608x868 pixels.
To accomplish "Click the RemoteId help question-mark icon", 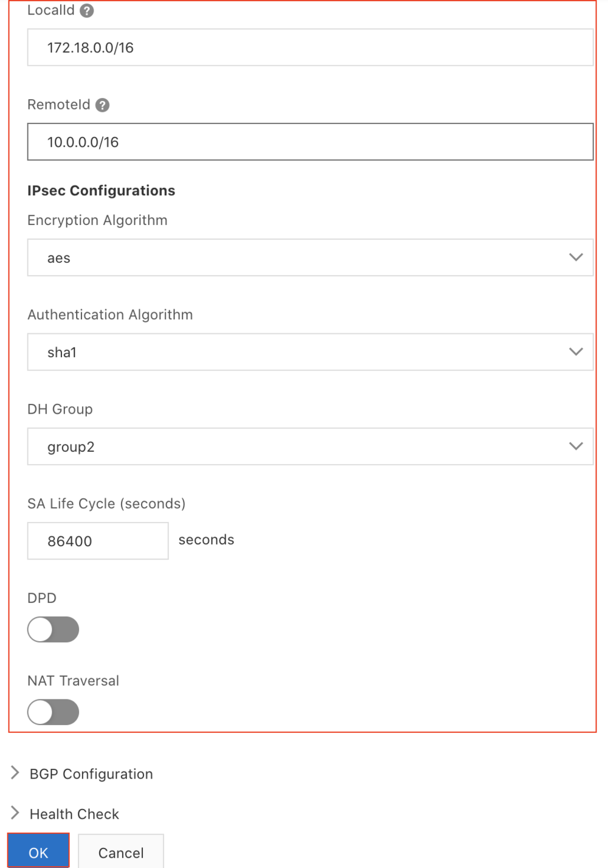I will (x=103, y=105).
